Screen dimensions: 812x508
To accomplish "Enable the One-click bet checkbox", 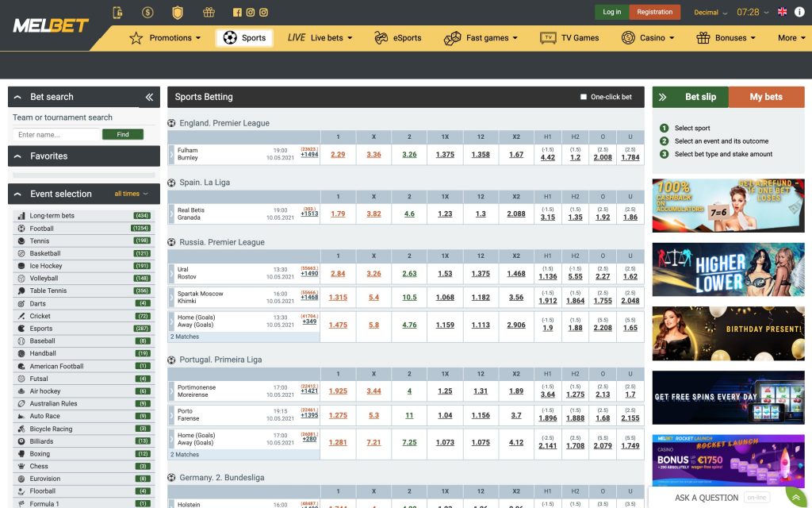I will (x=584, y=97).
